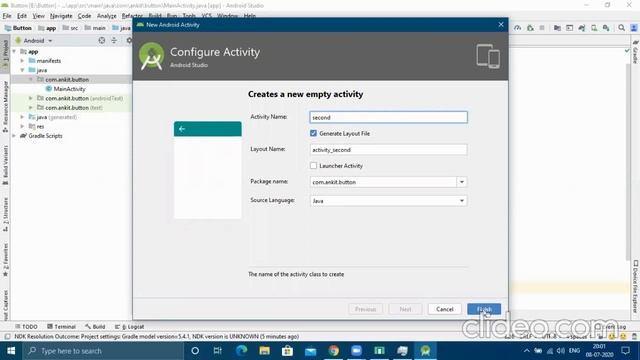Screen dimensions: 640x360
Task: Click the Activity Name field containing 'second'
Action: (x=388, y=118)
